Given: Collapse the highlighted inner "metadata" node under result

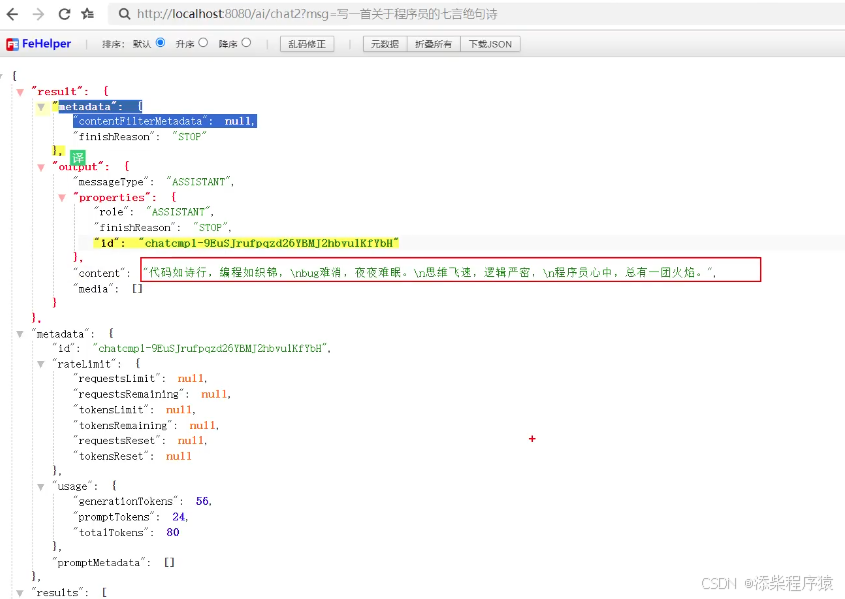Looking at the screenshot, I should point(41,107).
